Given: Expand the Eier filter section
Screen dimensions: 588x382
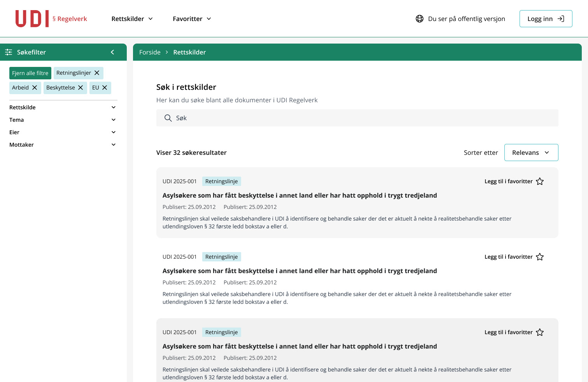Looking at the screenshot, I should pos(63,132).
